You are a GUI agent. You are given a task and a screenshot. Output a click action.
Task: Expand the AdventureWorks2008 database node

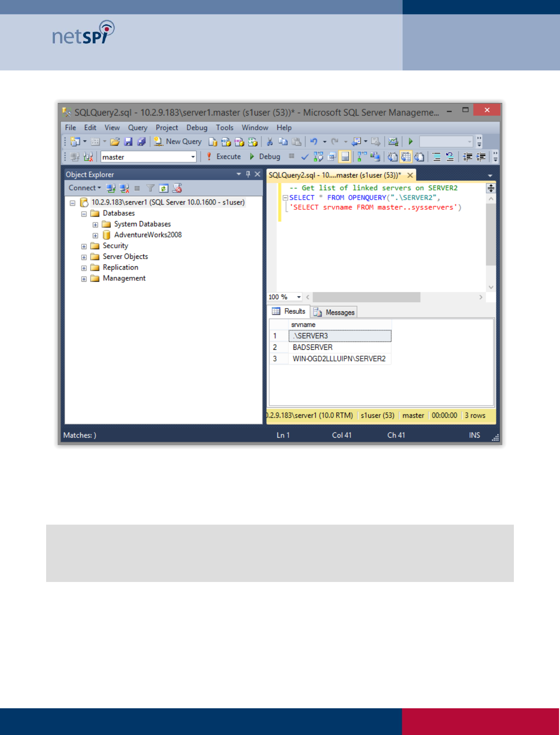click(95, 236)
